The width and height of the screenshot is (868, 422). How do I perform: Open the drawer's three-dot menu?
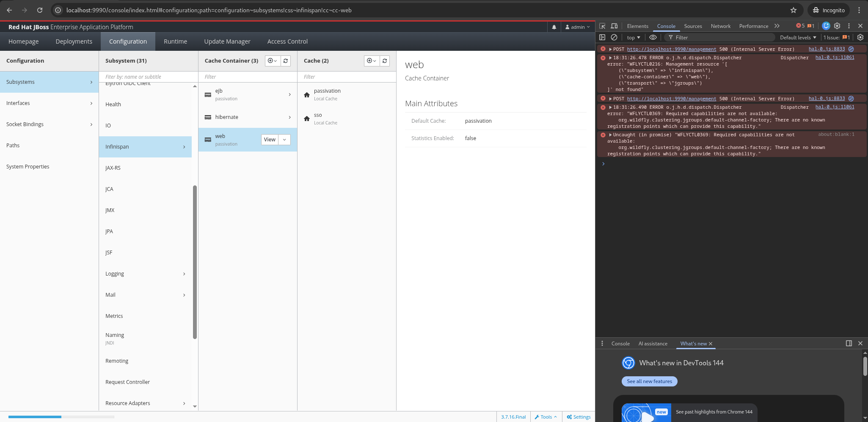602,343
